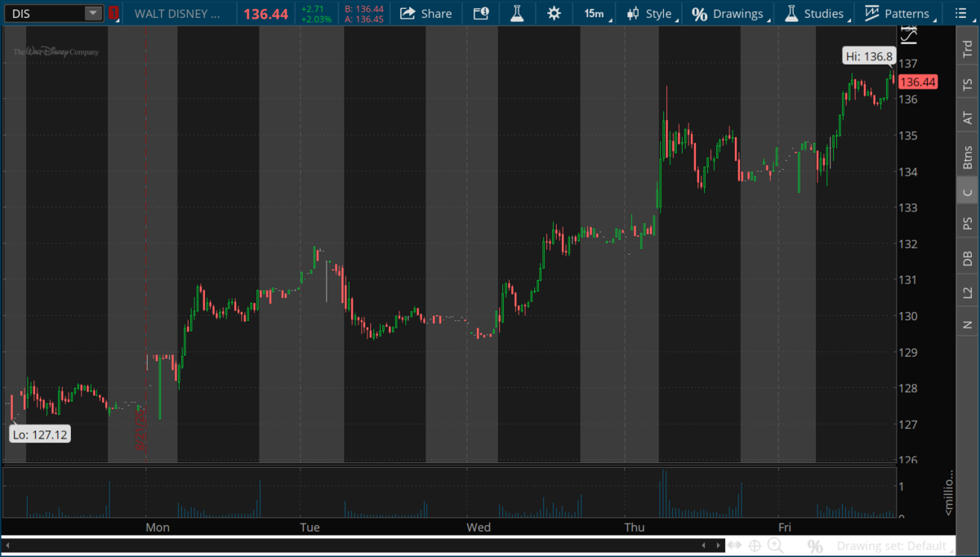Open the N sidebar tab

(x=968, y=324)
